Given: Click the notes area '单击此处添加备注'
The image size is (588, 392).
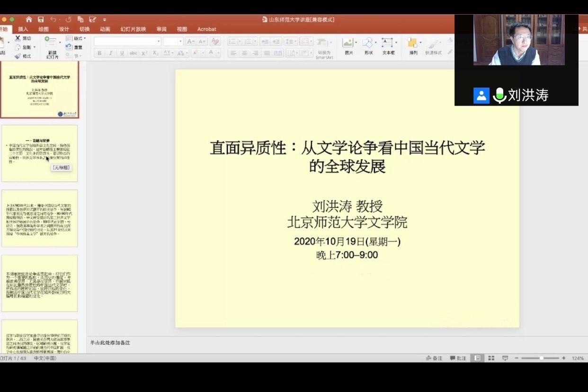Looking at the screenshot, I should point(110,342).
